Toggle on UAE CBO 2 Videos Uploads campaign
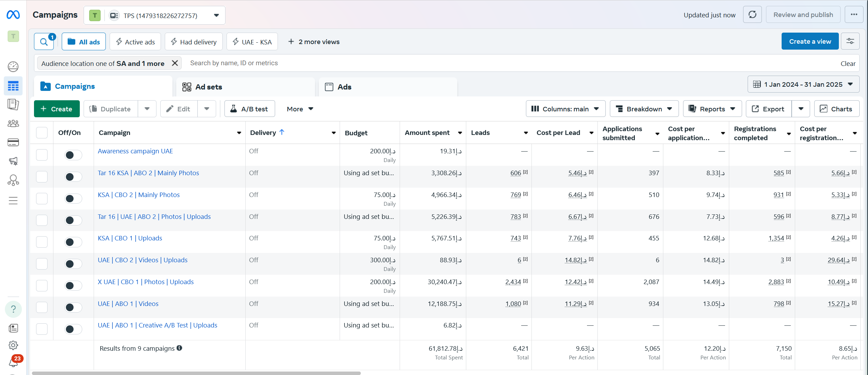Viewport: 868px width, 375px height. coord(73,264)
